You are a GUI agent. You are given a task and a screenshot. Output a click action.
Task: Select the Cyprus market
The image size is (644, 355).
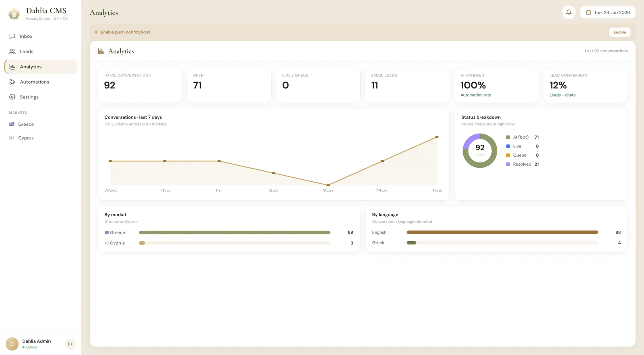41,138
